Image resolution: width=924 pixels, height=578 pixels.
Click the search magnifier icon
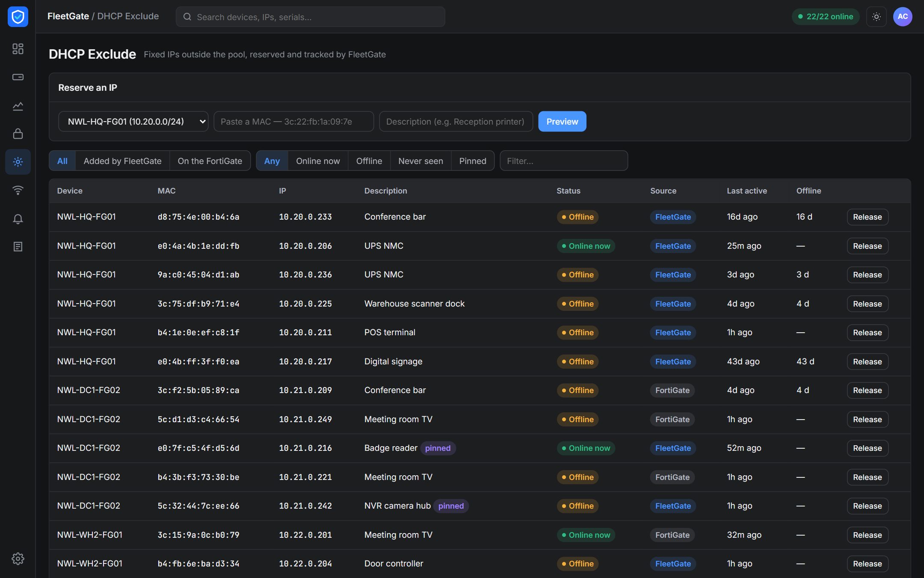click(187, 17)
